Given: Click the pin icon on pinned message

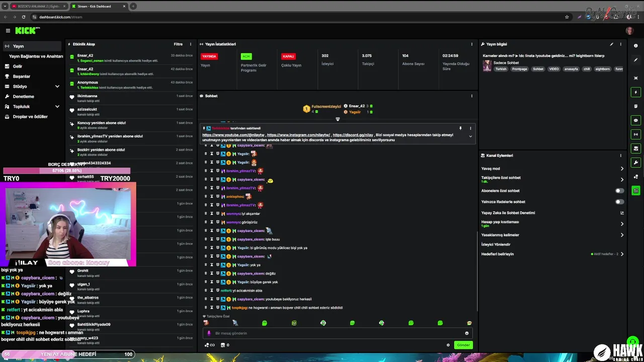Looking at the screenshot, I should [460, 128].
